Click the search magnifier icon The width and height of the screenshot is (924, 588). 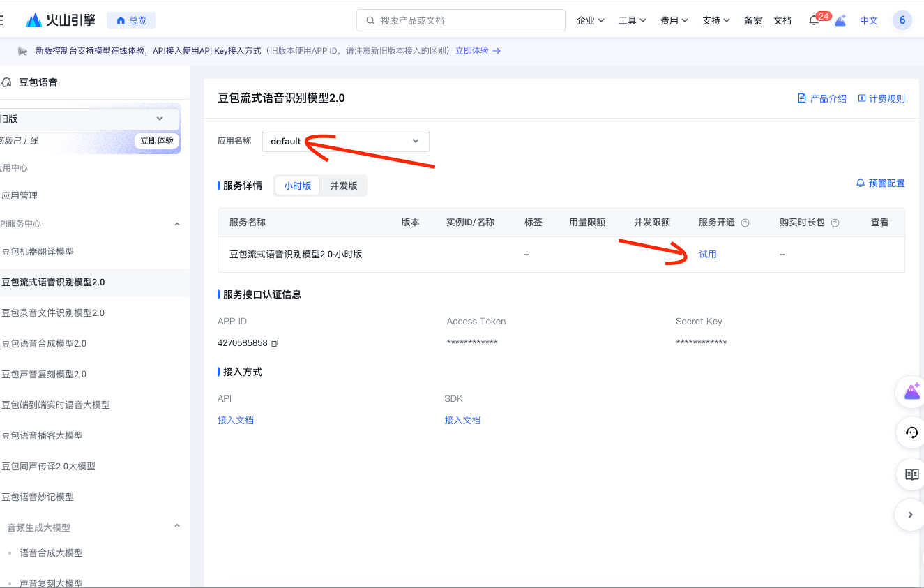click(370, 20)
